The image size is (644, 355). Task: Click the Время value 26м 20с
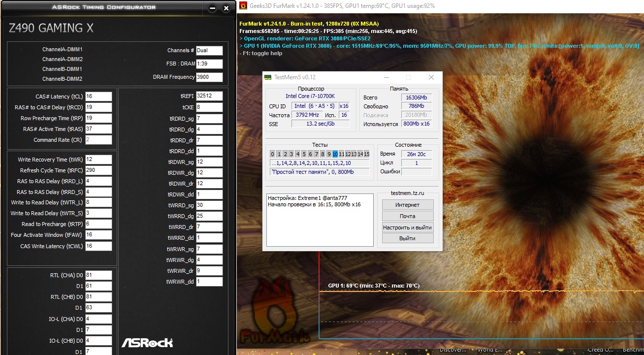pyautogui.click(x=417, y=154)
